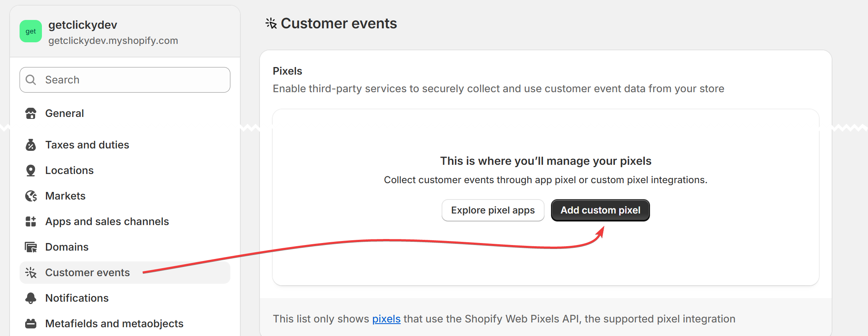Click the General storefront icon

click(x=31, y=113)
